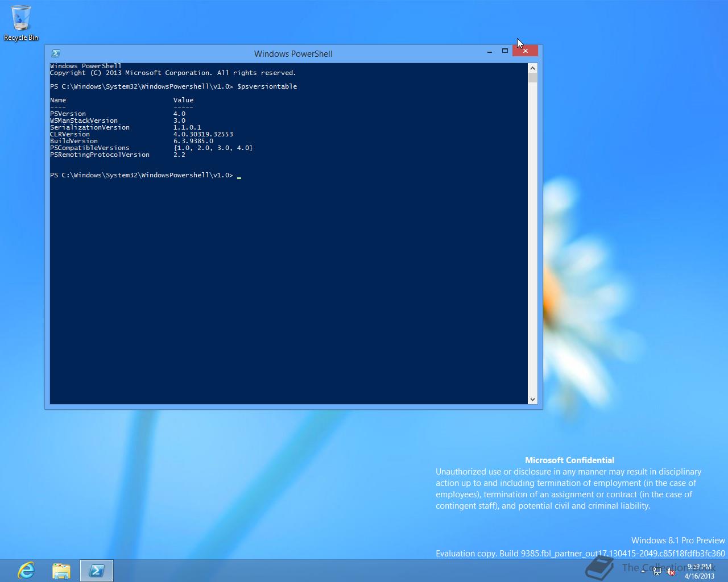Image resolution: width=728 pixels, height=582 pixels.
Task: Click the BuildVersion value 6.3.9385.0
Action: [x=193, y=141]
